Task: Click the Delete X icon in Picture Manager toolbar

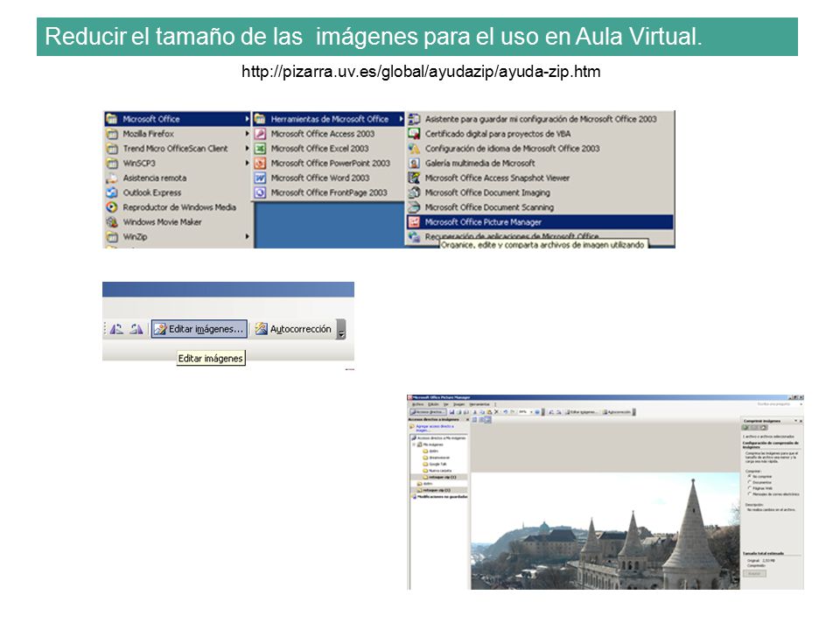Action: pos(496,412)
